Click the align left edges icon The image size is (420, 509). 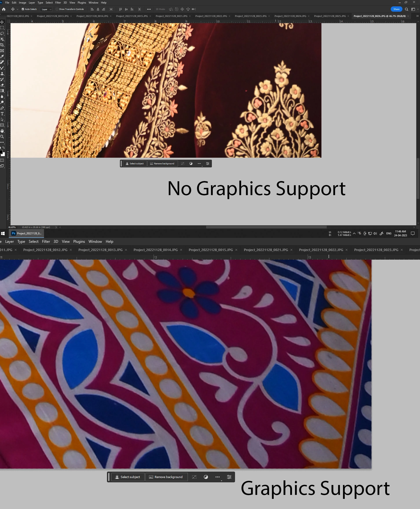click(x=92, y=9)
